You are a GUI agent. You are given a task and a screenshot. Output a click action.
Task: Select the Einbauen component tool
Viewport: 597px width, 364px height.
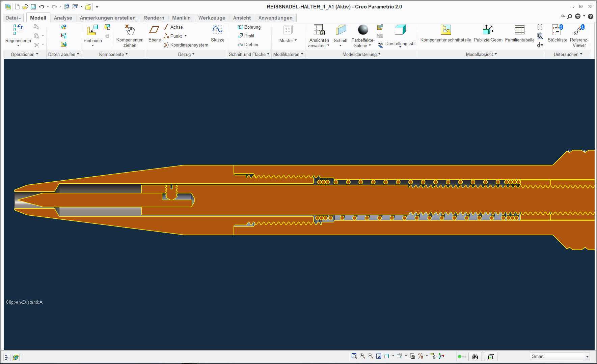[x=92, y=30]
